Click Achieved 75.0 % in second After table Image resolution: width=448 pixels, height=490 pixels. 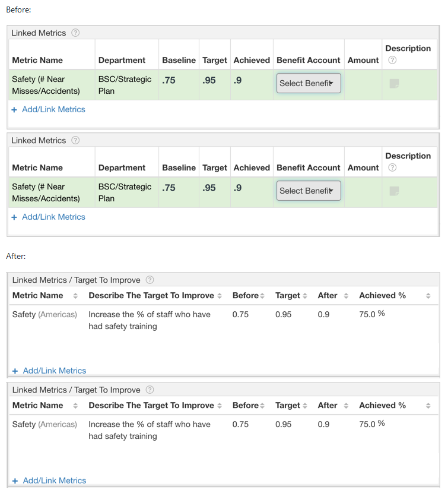point(372,423)
